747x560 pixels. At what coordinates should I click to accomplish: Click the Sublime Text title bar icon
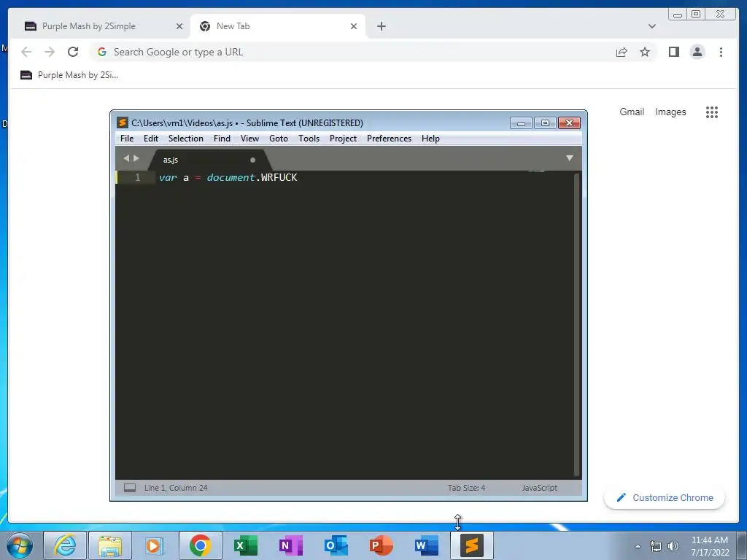point(123,122)
